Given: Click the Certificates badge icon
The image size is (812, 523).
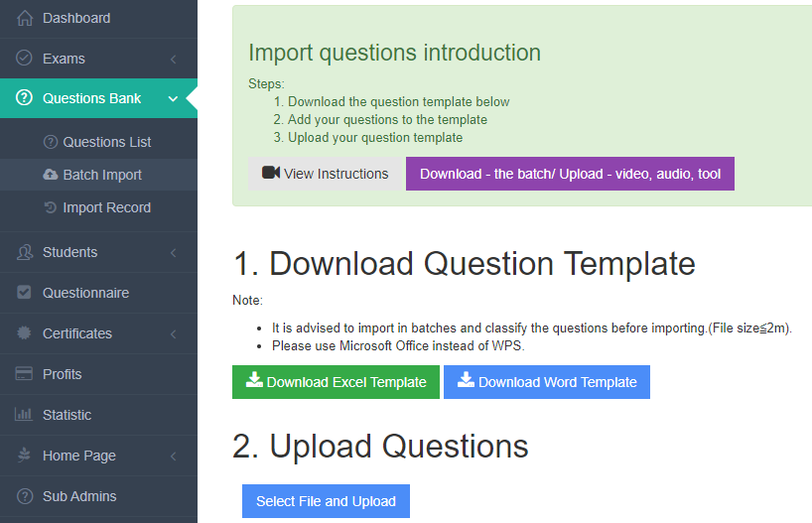Looking at the screenshot, I should 25,333.
